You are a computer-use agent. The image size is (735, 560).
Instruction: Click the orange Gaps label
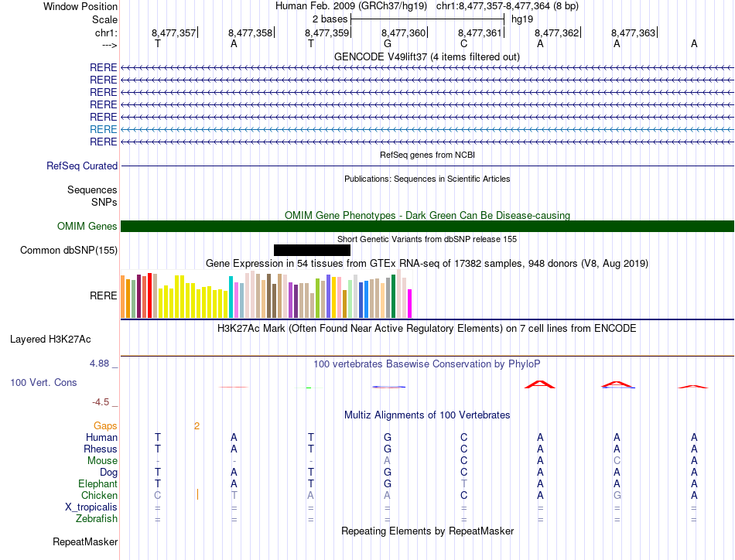click(x=105, y=425)
